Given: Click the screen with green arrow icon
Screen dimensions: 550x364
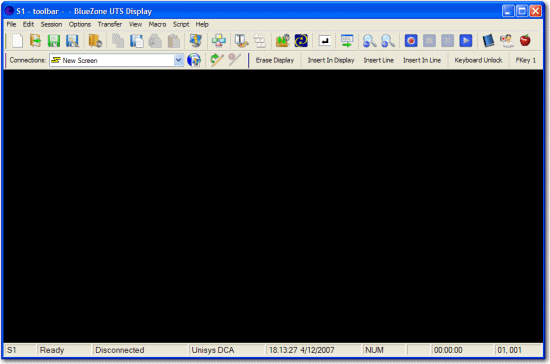Looking at the screenshot, I should coord(347,41).
